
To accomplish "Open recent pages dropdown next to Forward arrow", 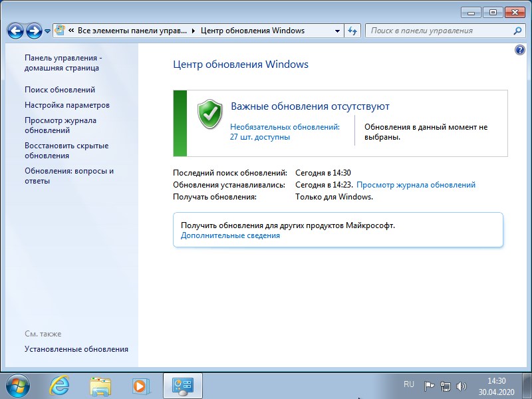I will click(47, 31).
